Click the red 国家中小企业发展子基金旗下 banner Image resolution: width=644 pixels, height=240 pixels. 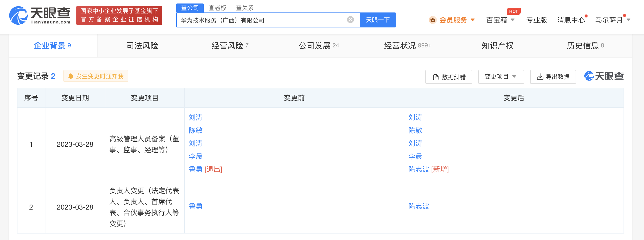(x=119, y=15)
